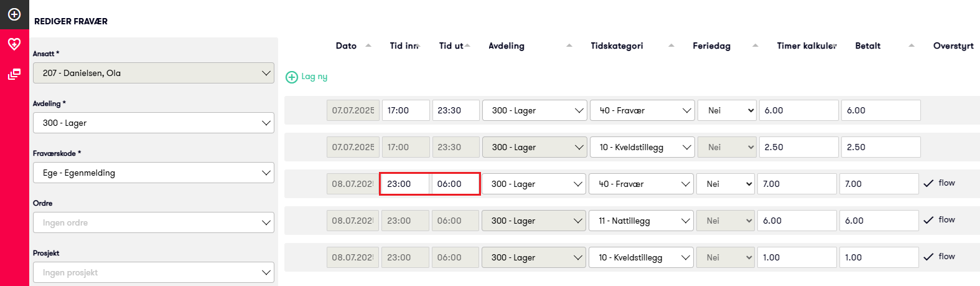The image size is (980, 286).
Task: Click Tid inn field showing 23:00 in highlighted row
Action: [404, 184]
